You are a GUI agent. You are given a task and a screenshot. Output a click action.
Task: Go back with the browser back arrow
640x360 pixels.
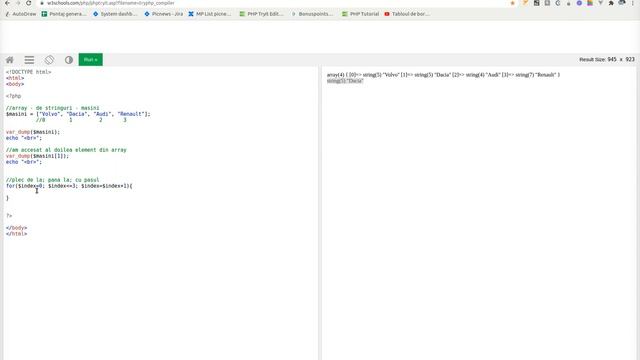click(x=7, y=3)
